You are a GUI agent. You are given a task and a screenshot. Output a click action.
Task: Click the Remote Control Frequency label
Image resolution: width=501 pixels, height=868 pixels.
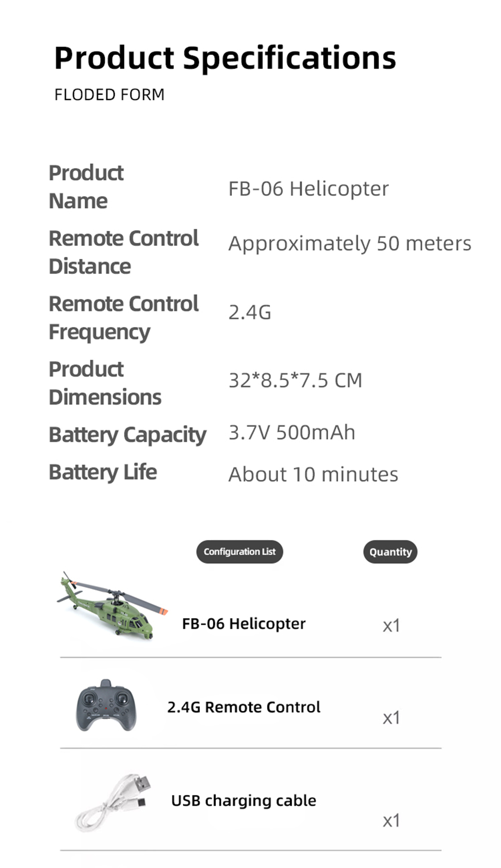point(124,318)
